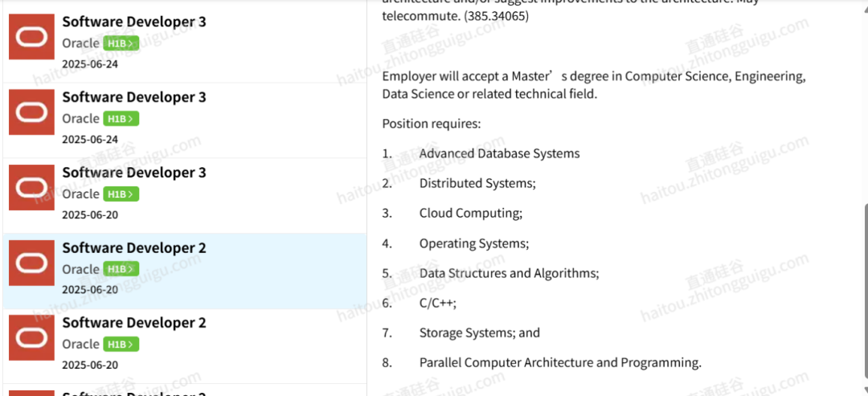Open H1B badge in Software Developer 3 2025-06-20 row

pyautogui.click(x=121, y=194)
